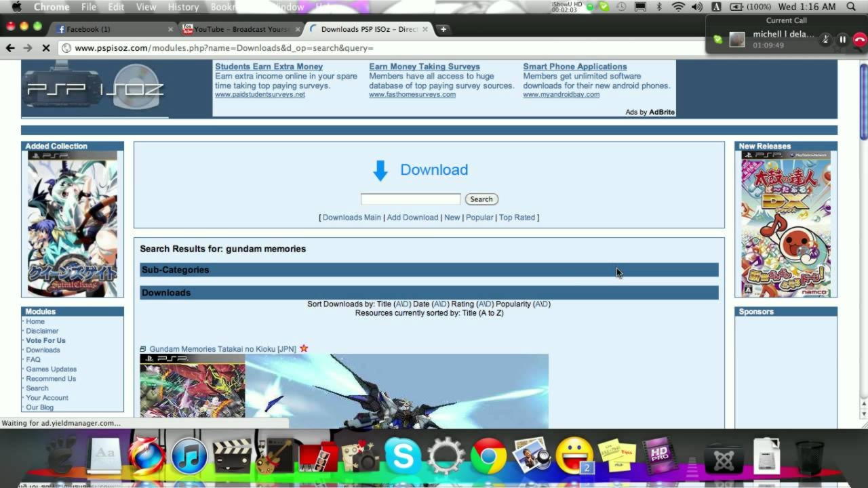Open iTunes from the dock

click(x=189, y=455)
